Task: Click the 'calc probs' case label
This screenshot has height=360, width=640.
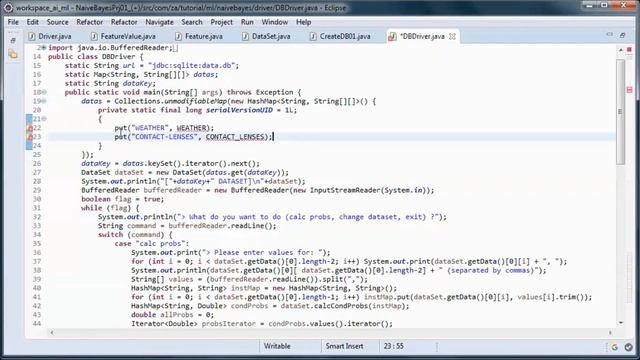Action: tap(151, 244)
